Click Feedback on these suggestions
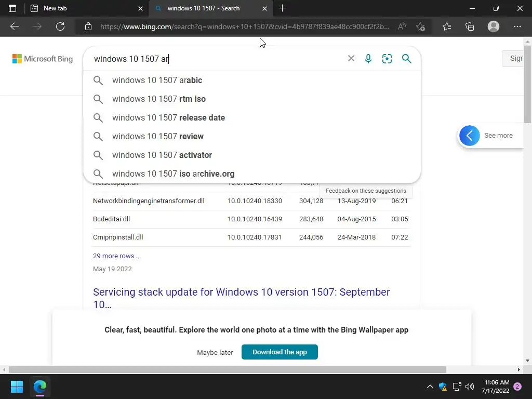Image resolution: width=532 pixels, height=399 pixels. [x=366, y=191]
